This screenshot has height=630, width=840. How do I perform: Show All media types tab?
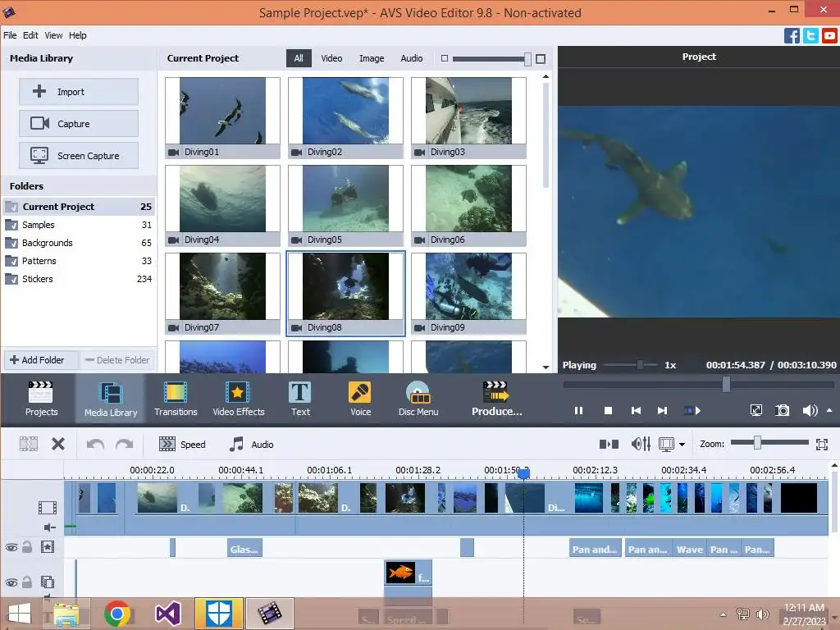299,58
